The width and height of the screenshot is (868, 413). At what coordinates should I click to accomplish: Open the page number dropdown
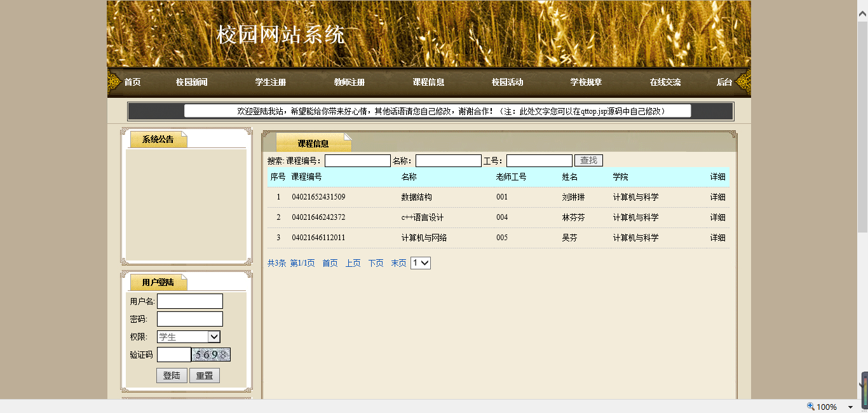point(421,263)
